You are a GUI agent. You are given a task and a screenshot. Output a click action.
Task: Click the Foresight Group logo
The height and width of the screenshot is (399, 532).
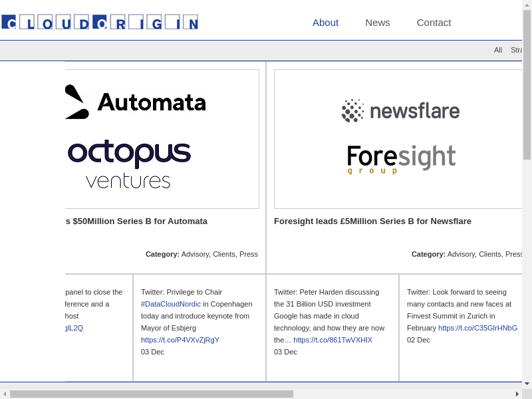401,160
